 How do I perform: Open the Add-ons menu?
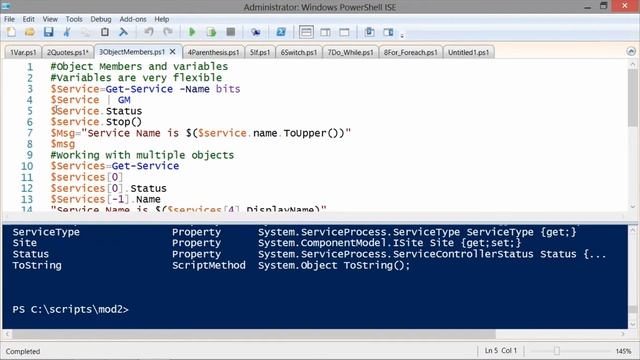click(x=133, y=19)
